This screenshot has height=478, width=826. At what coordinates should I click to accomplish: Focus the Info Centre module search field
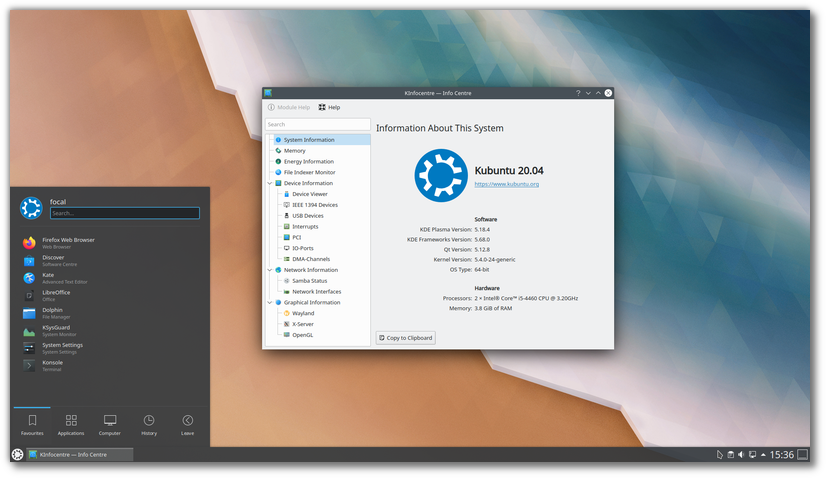click(318, 124)
